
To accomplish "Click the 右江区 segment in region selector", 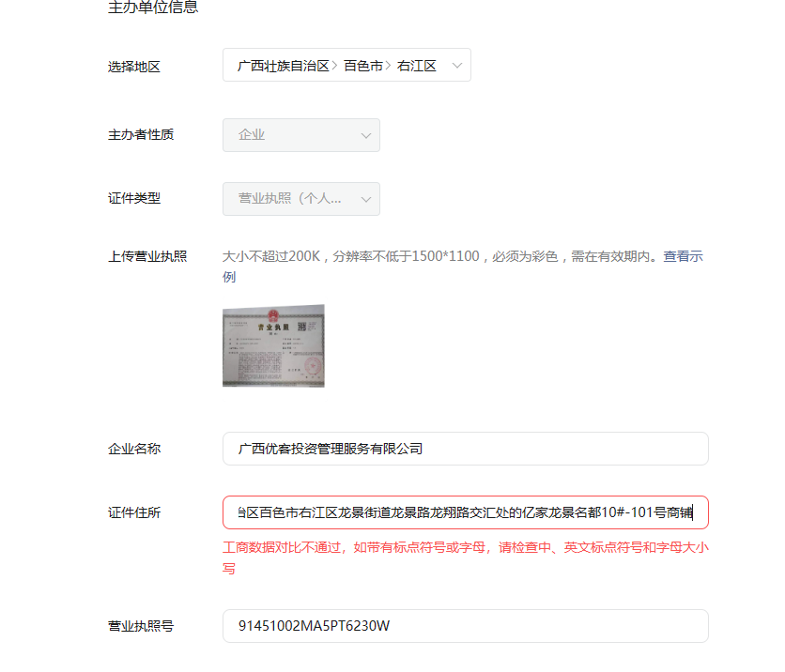I will pos(417,66).
